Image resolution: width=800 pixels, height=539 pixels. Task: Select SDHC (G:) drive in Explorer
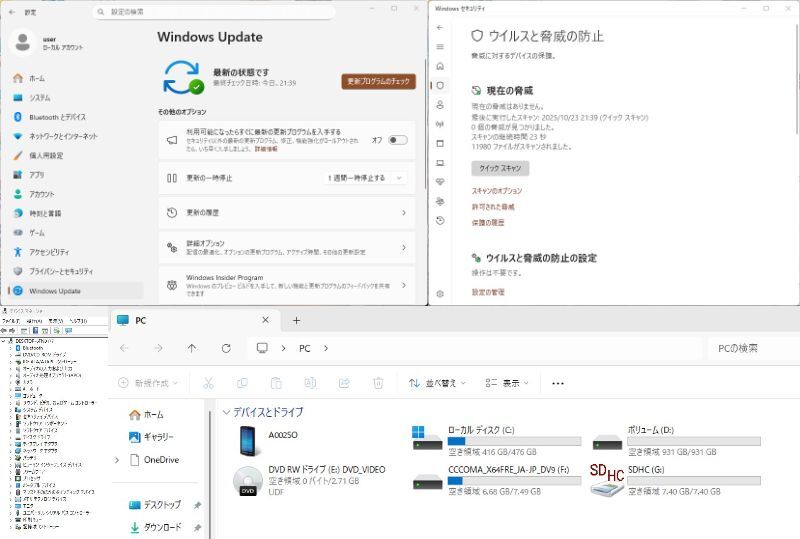674,480
